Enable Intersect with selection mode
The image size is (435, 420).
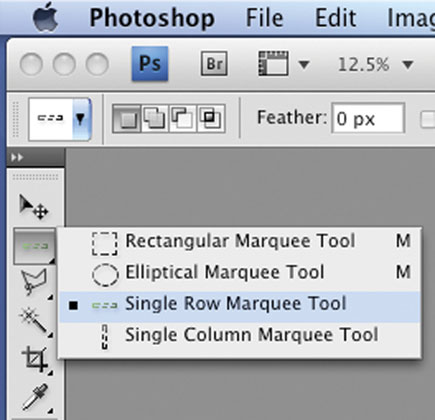(x=211, y=119)
